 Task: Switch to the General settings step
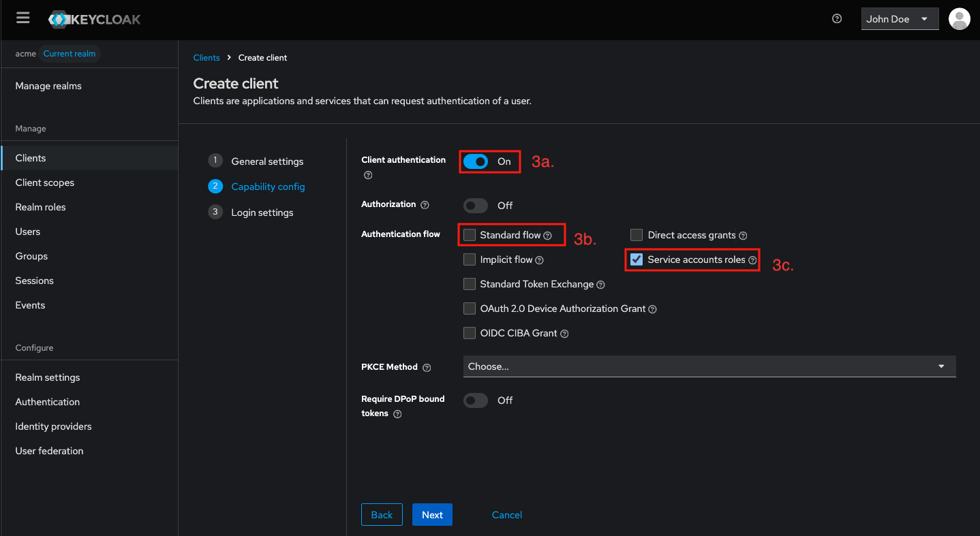267,161
